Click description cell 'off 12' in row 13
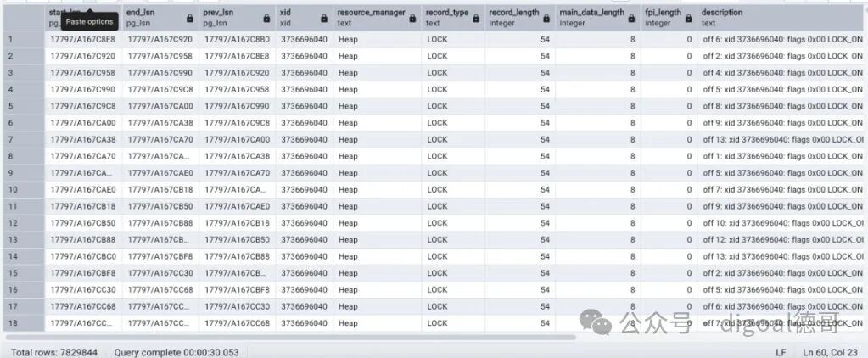The width and height of the screenshot is (868, 358). point(782,239)
